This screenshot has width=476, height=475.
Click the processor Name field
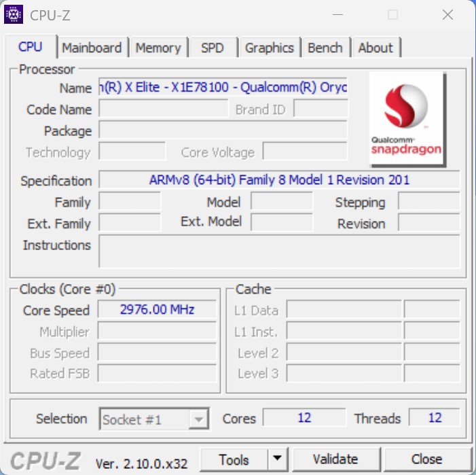(x=223, y=87)
